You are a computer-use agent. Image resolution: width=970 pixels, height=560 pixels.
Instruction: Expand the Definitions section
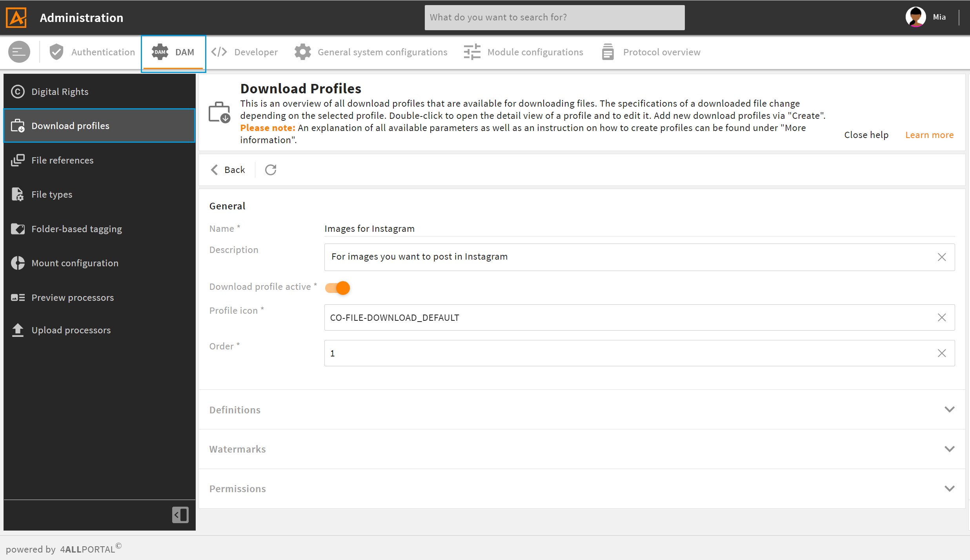click(582, 409)
